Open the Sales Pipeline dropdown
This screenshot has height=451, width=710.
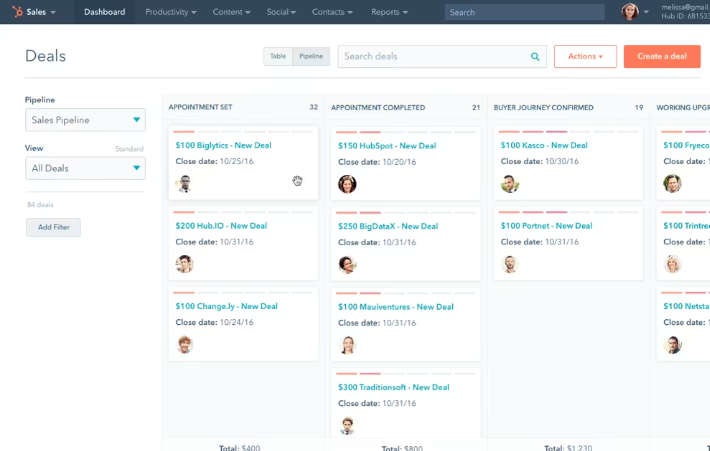pyautogui.click(x=85, y=120)
